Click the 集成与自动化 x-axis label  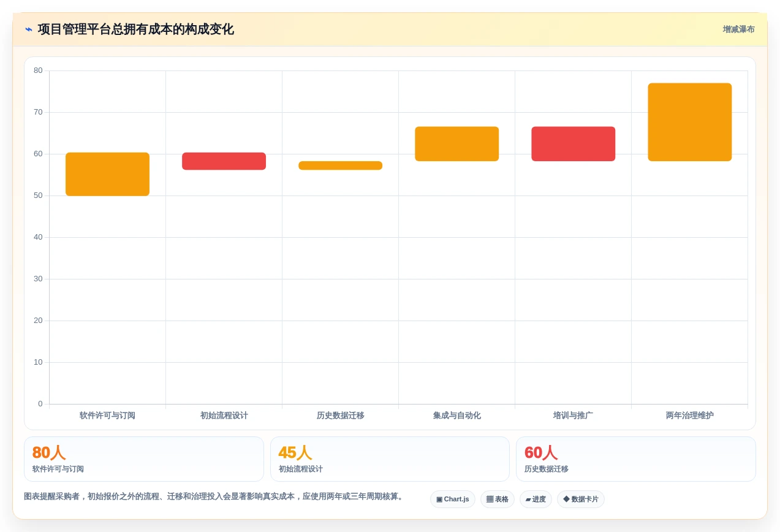click(x=456, y=416)
